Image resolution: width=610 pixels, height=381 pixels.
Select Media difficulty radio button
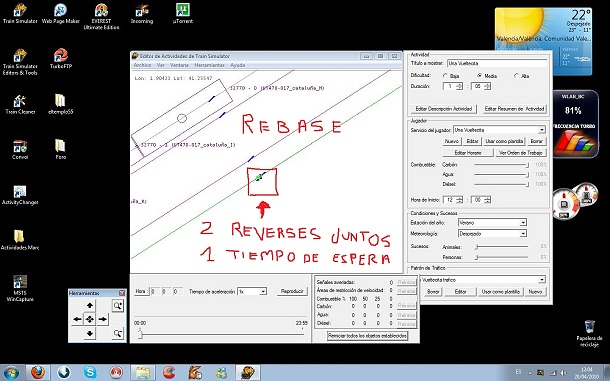(x=480, y=75)
